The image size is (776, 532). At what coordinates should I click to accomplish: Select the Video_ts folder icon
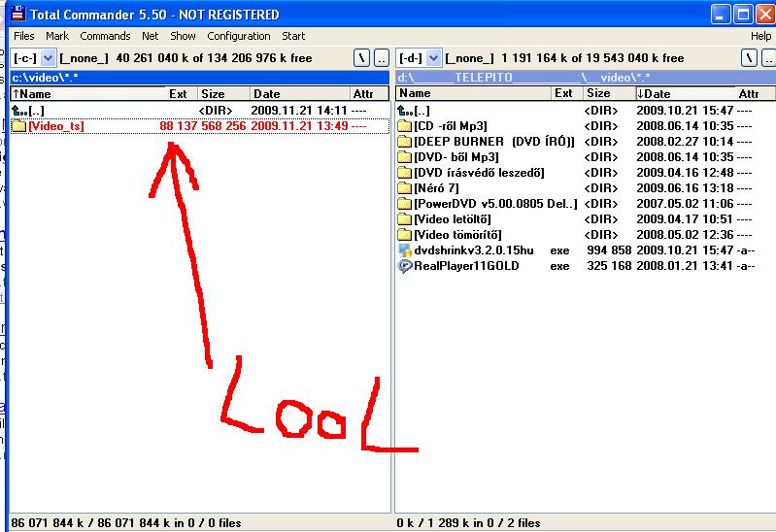point(18,126)
